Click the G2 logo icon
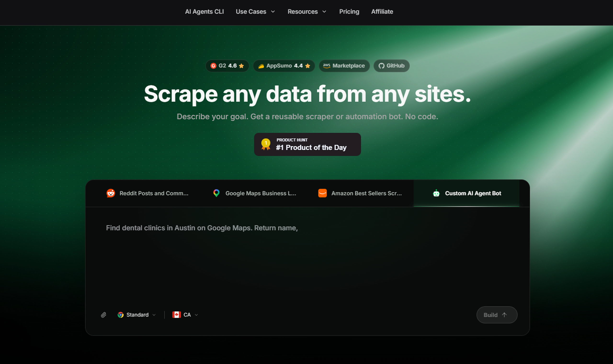 [x=213, y=66]
